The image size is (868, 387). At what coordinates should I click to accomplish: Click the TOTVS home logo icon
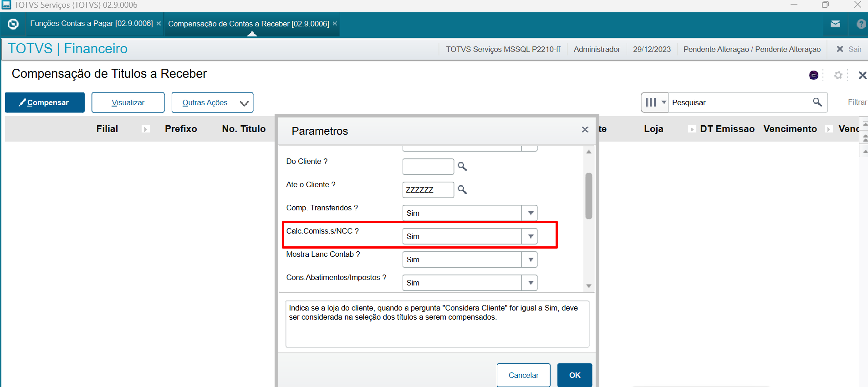click(x=13, y=24)
